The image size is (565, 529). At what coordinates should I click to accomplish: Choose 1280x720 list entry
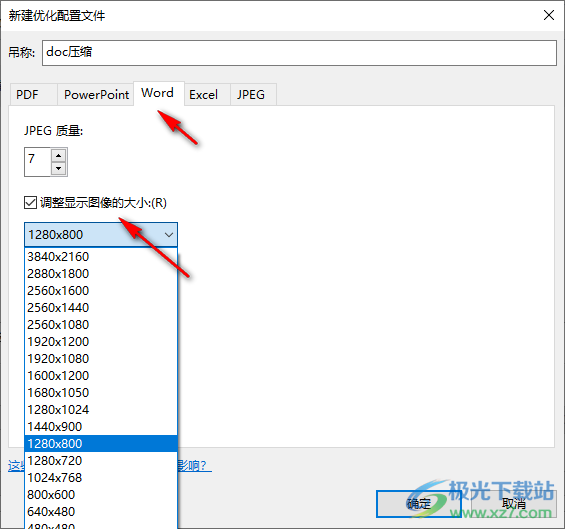click(x=101, y=461)
